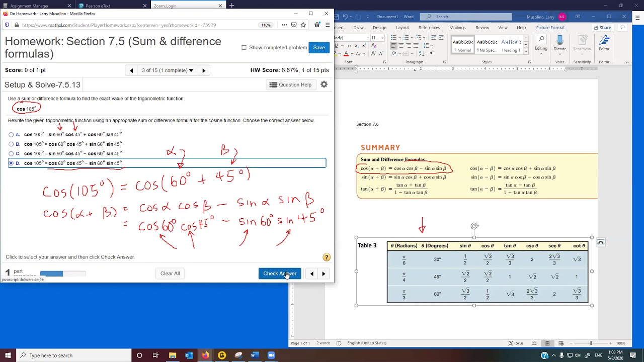
Task: Click layout options icon beside Table 3 picture
Action: tap(600, 242)
